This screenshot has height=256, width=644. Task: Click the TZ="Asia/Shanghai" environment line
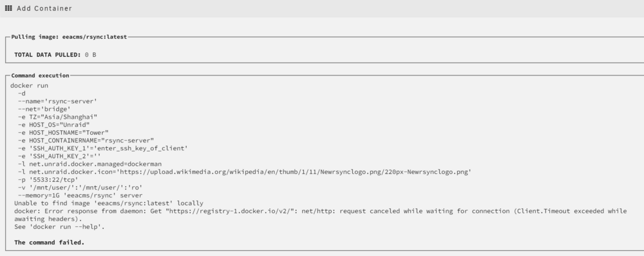point(57,117)
